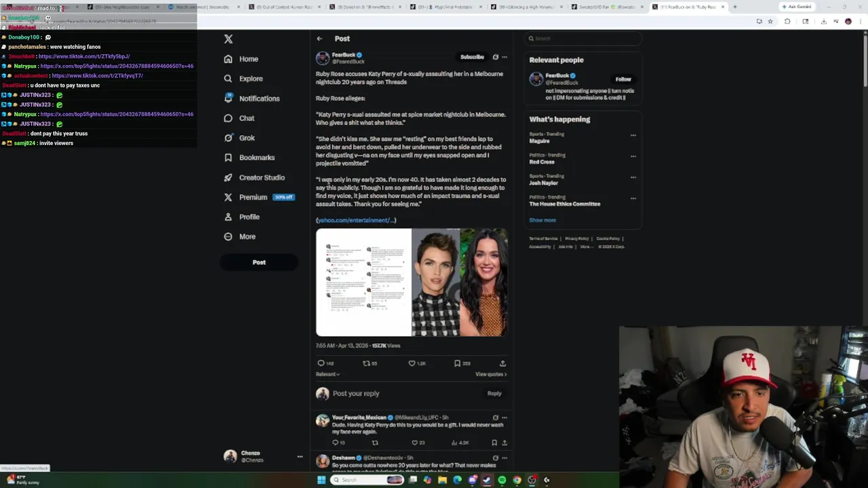Open a new browser tab with the plus button

(734, 7)
